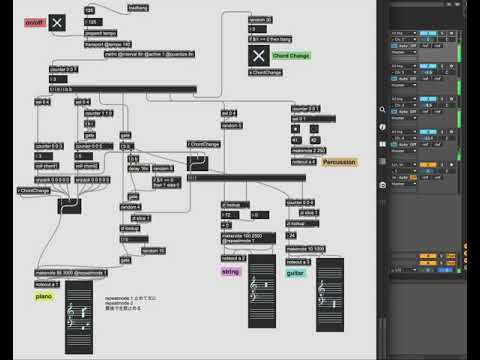Click the grid icon in Max sidebar
The width and height of the screenshot is (480, 360).
[x=382, y=161]
